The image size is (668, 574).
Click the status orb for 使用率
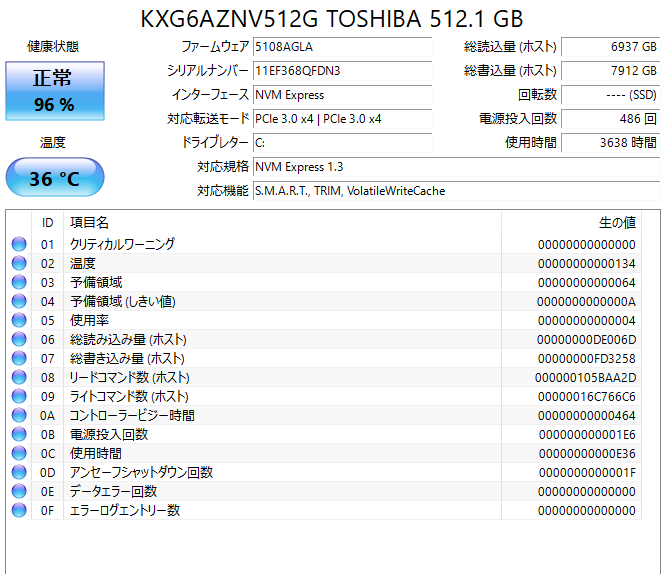[19, 320]
